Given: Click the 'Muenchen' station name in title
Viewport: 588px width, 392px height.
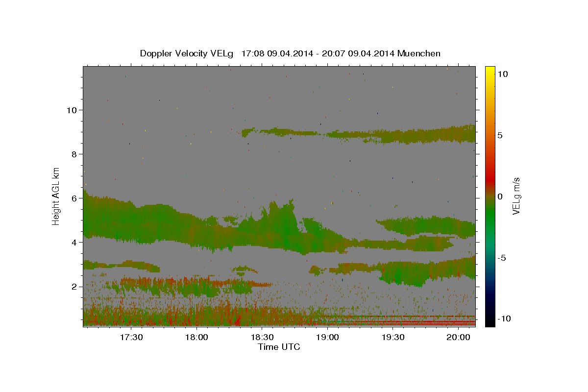Looking at the screenshot, I should pos(419,53).
